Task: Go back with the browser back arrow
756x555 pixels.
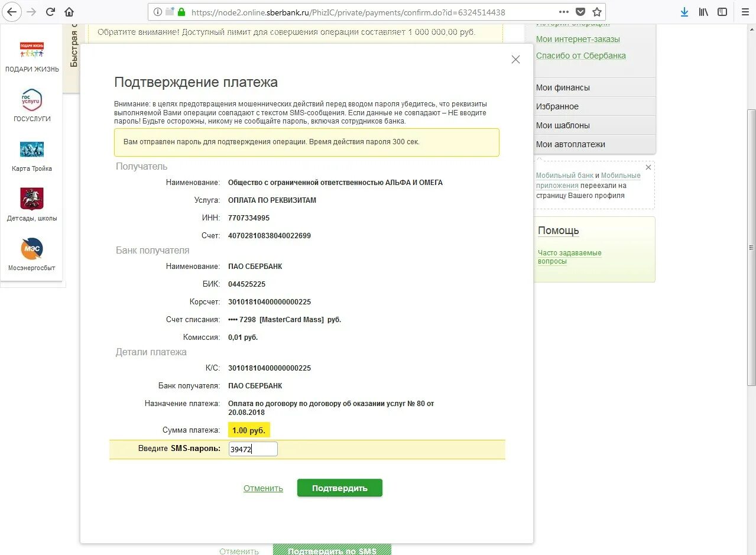Action: point(11,12)
